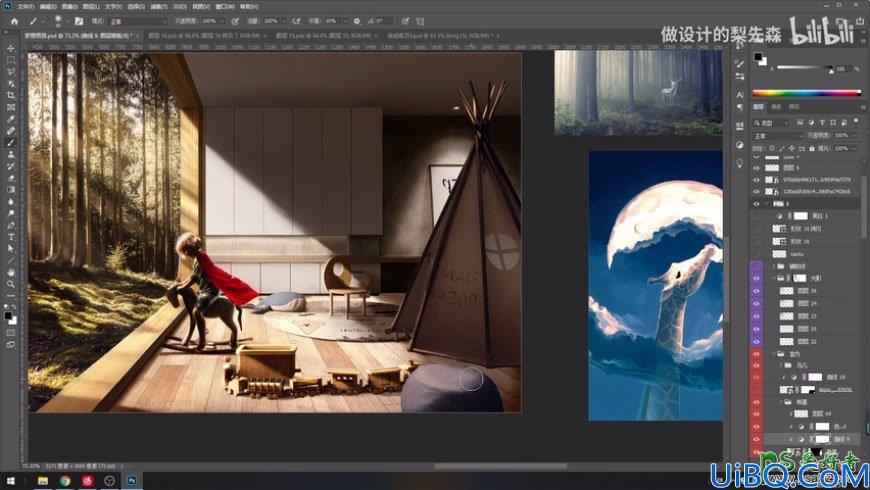Expand the 辅助线 group

pyautogui.click(x=773, y=266)
